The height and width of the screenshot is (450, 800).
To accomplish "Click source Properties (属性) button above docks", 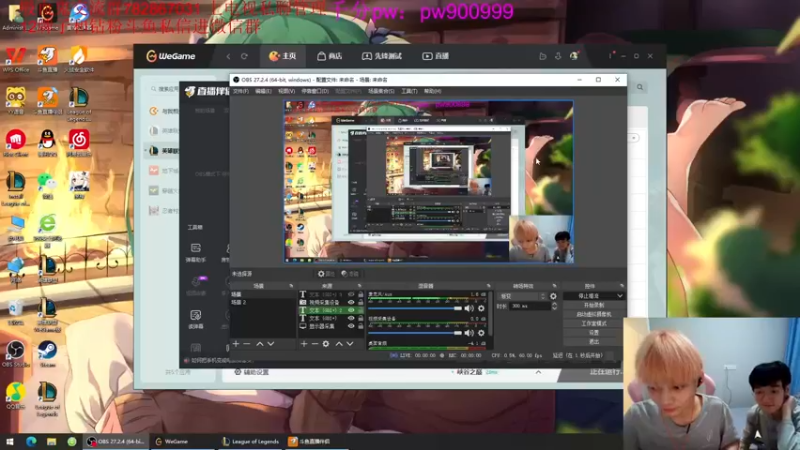I will point(326,274).
